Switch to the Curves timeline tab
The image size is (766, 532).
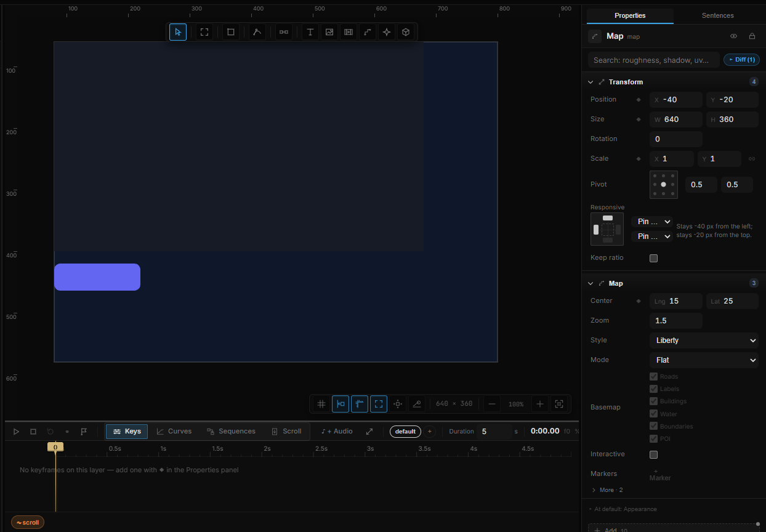tap(174, 432)
